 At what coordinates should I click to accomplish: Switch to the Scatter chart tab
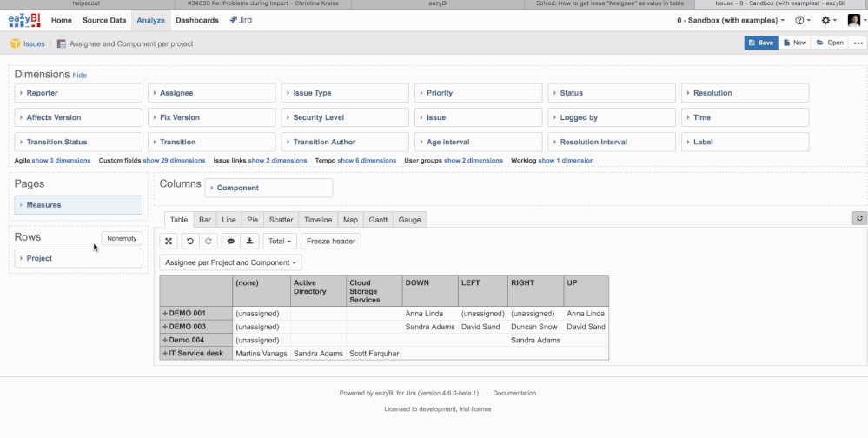282,220
